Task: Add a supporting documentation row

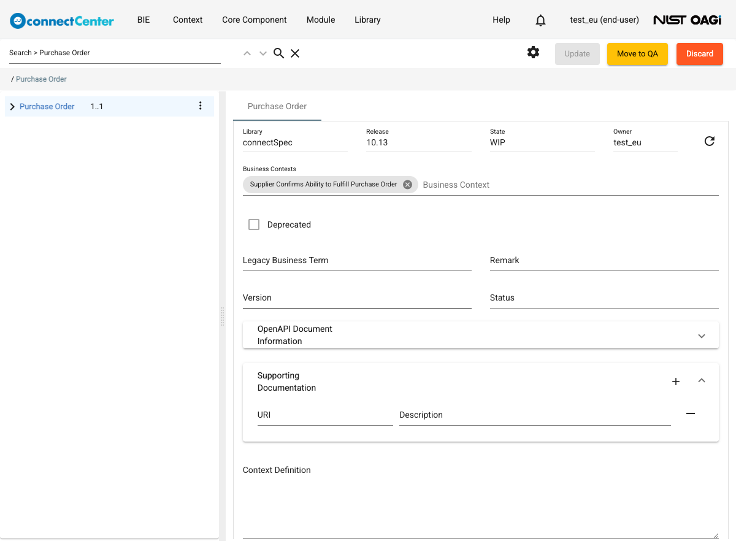Action: [x=676, y=382]
